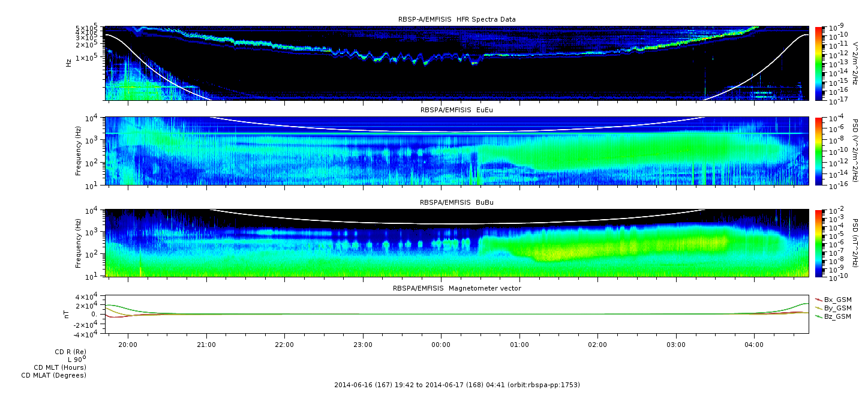
Task: Click the 03:00 time axis label
Action: (x=676, y=345)
